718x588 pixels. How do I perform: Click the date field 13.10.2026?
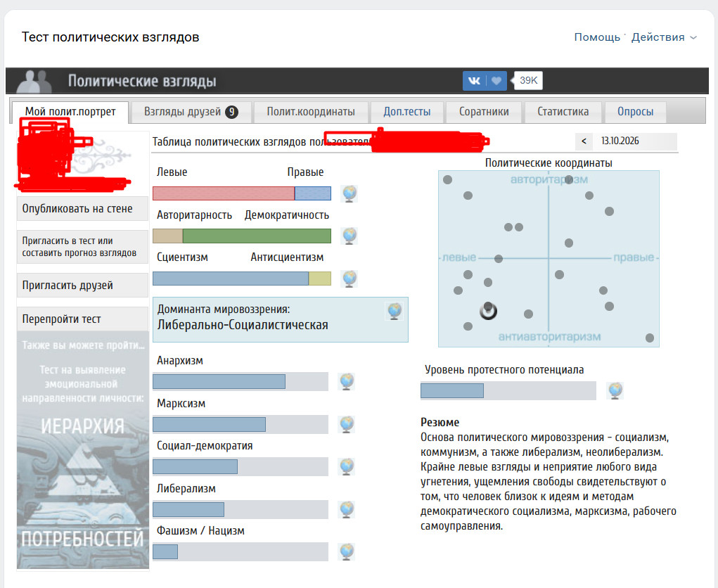[635, 141]
